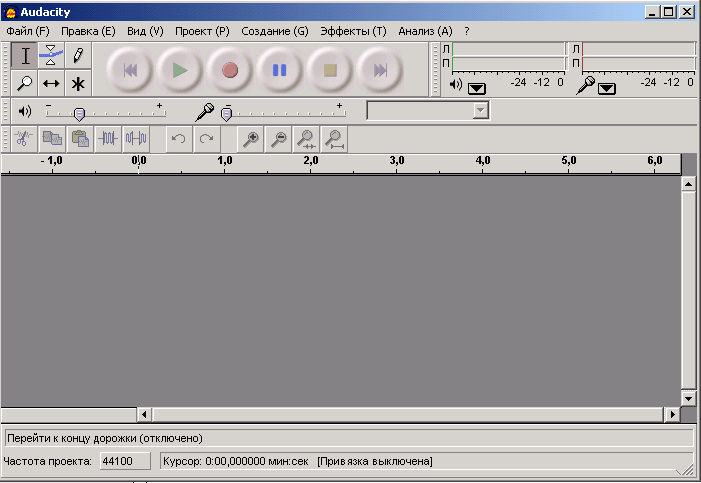
Task: Click the horizontal scrollbar left arrow
Action: 144,415
